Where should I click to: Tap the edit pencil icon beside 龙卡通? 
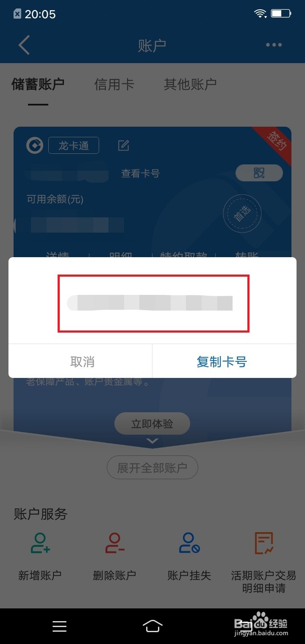[x=123, y=146]
